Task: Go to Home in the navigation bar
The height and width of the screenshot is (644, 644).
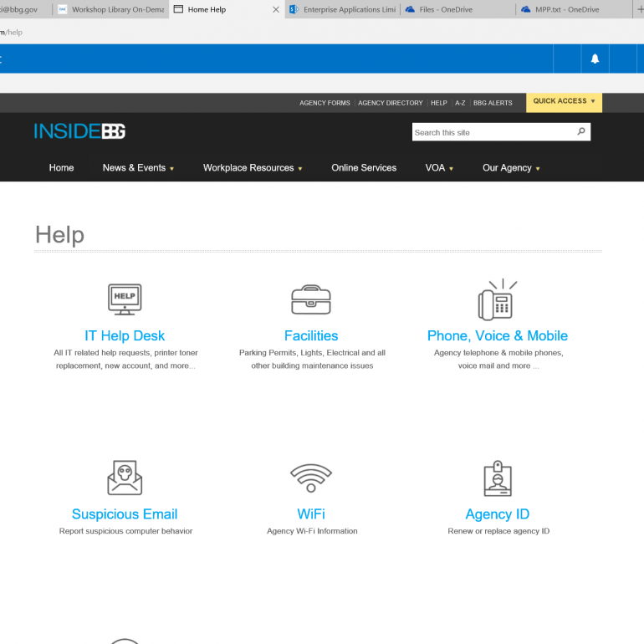Action: [x=61, y=168]
